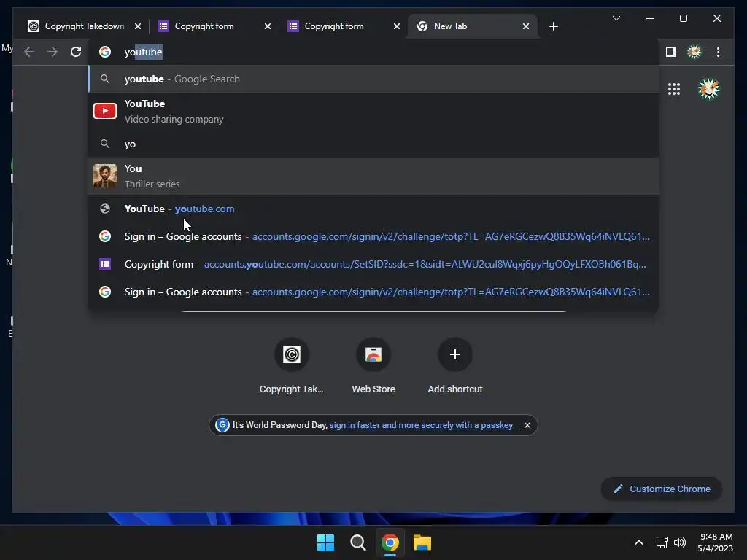Open the Copyright Tak... shortcut
The width and height of the screenshot is (747, 560).
tap(292, 366)
